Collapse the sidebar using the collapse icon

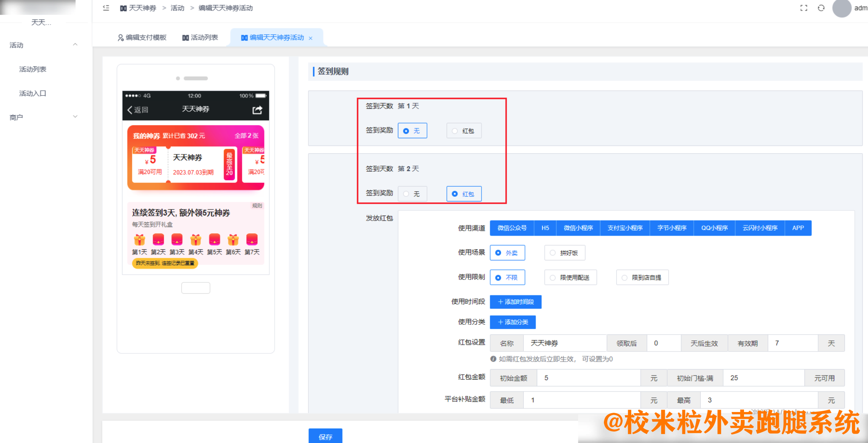tap(105, 8)
